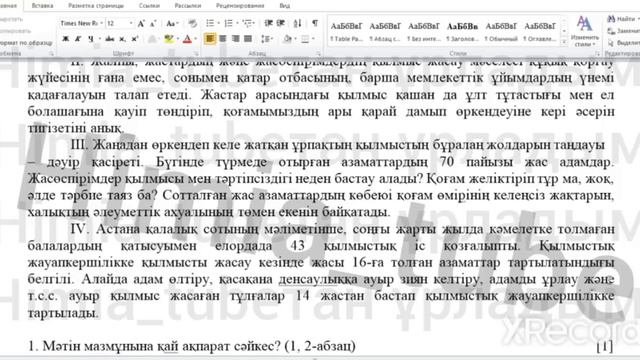Apply multilevel list formatting
The width and height of the screenshot is (640, 360).
247,23
